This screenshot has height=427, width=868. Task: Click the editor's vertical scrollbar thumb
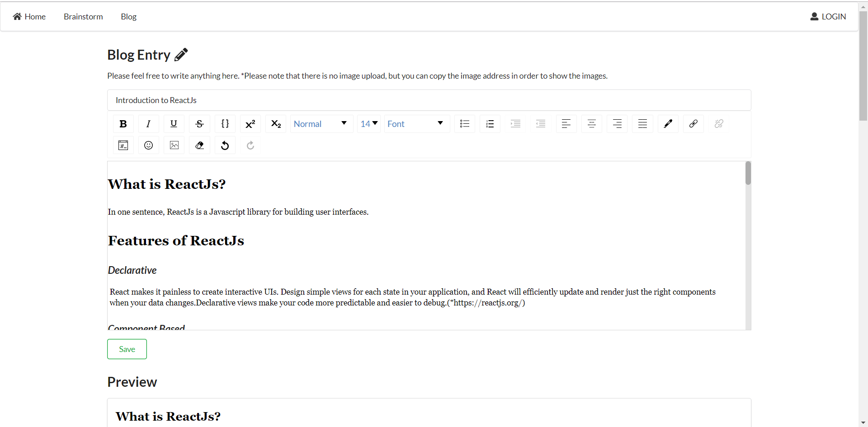point(748,173)
